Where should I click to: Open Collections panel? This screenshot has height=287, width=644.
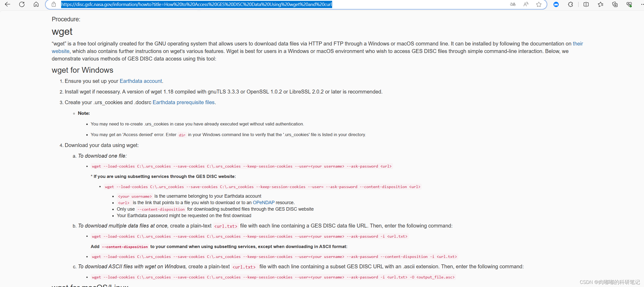(615, 4)
